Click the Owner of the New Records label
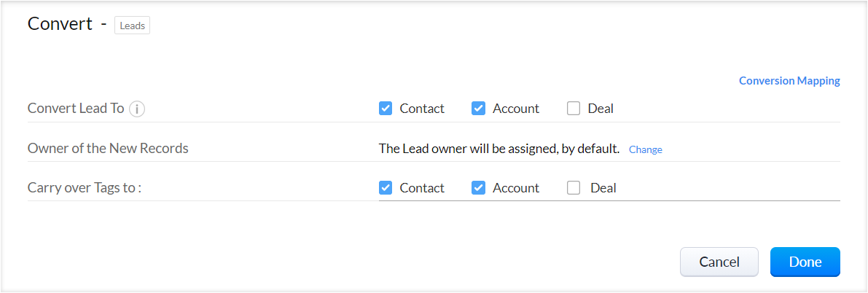 pyautogui.click(x=108, y=149)
